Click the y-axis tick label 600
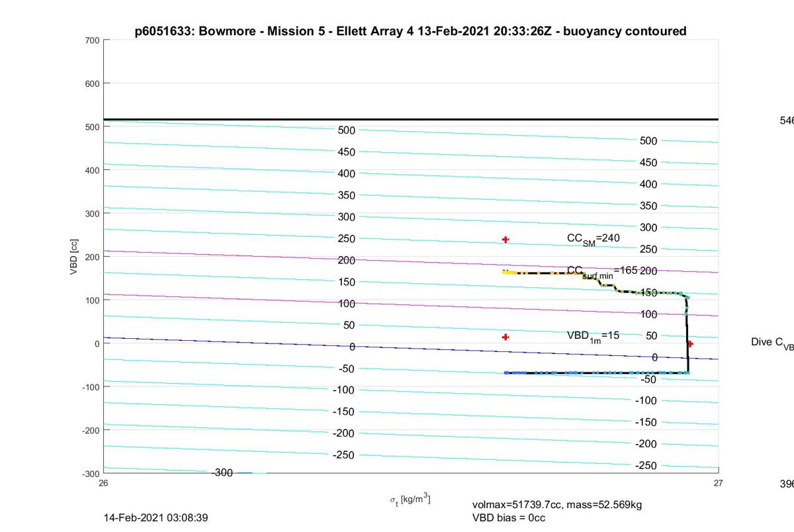 click(91, 83)
